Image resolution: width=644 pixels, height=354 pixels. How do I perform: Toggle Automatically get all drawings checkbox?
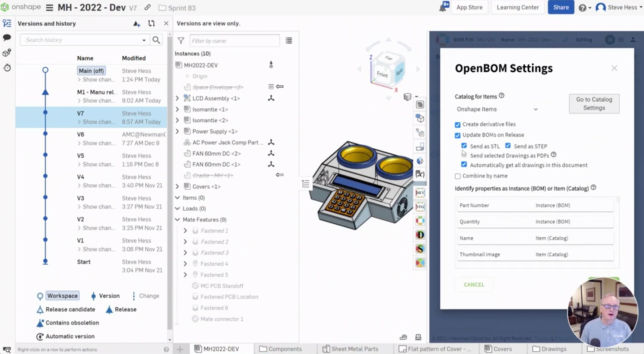tap(464, 165)
